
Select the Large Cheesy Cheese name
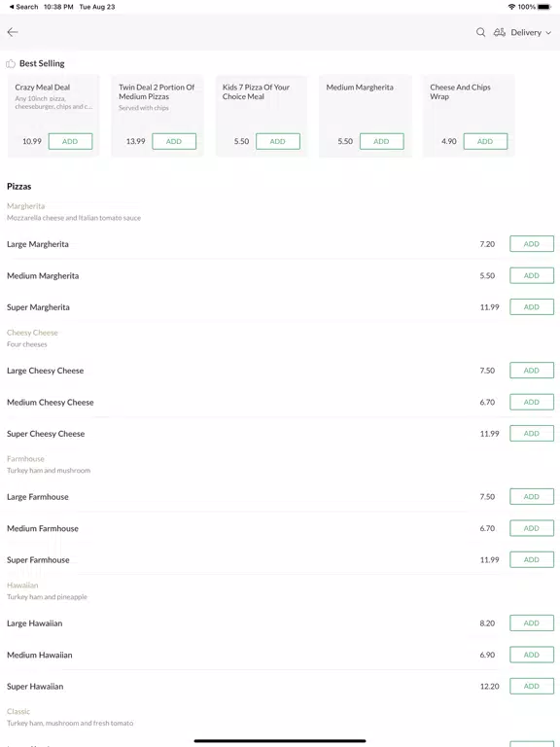46,371
